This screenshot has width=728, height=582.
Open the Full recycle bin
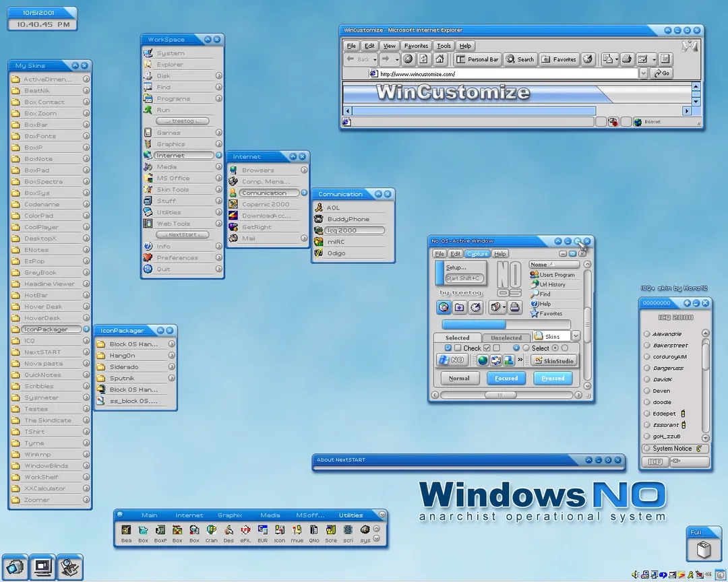pyautogui.click(x=703, y=550)
